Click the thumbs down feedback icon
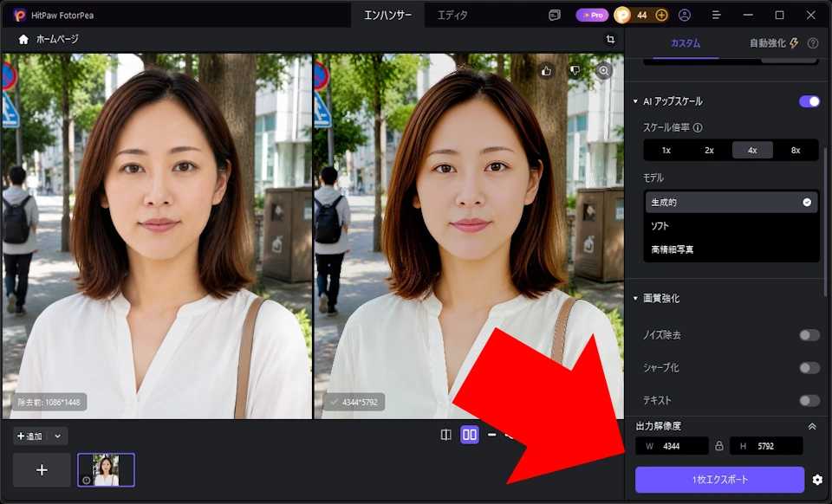The width and height of the screenshot is (832, 504). click(x=575, y=70)
